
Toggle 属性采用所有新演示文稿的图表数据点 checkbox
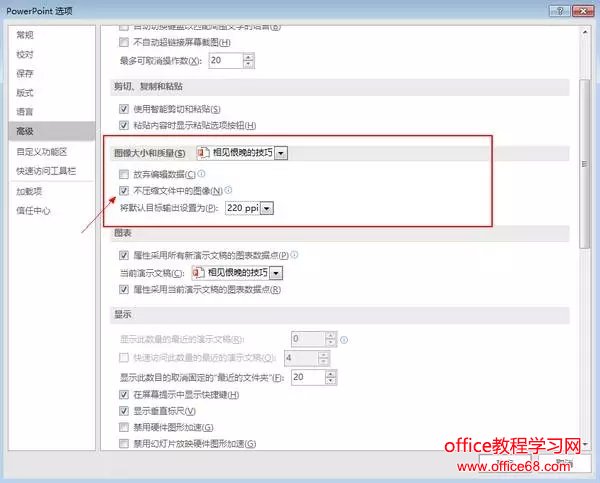(124, 255)
